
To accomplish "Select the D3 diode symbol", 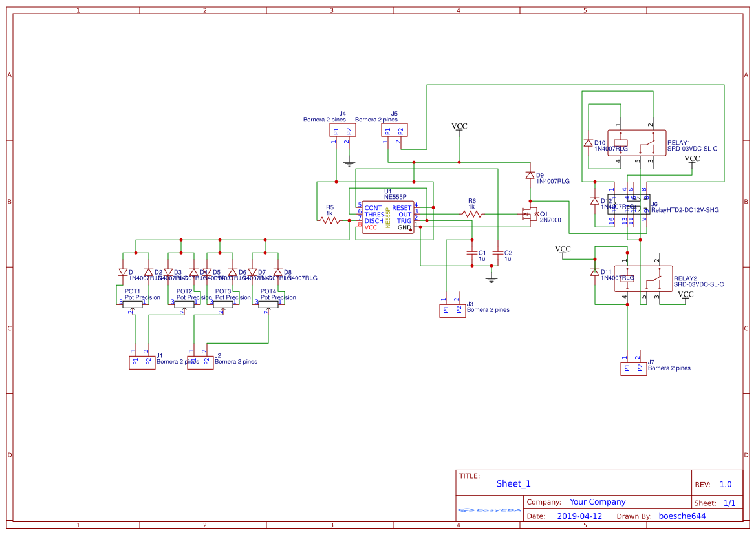I will (x=168, y=272).
